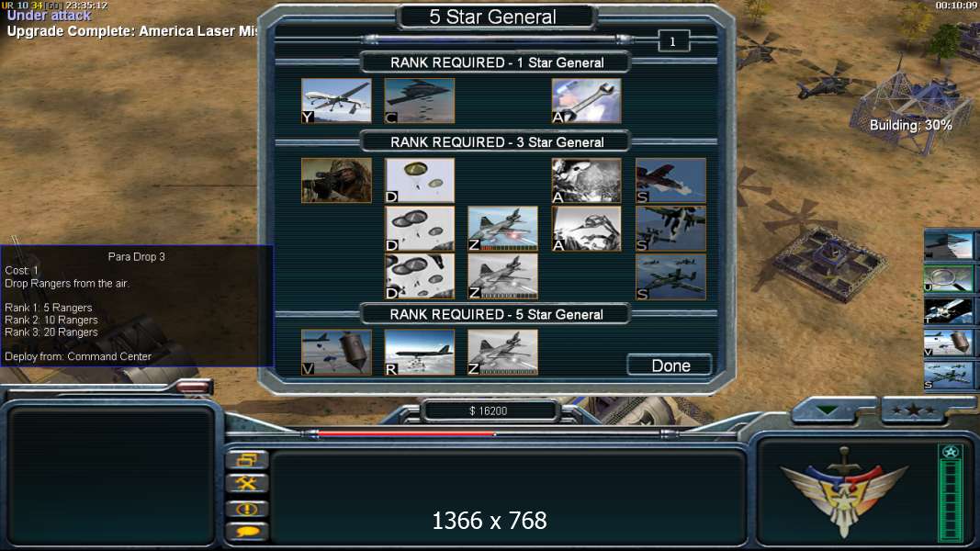
Task: Choose Para Drop 3 with most parachutes
Action: click(x=420, y=276)
